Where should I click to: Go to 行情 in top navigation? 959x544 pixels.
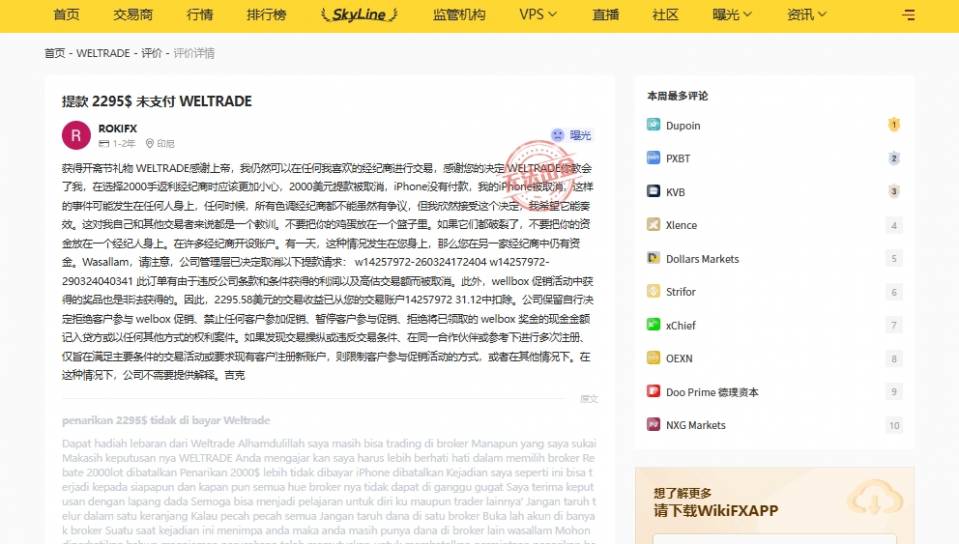(199, 14)
